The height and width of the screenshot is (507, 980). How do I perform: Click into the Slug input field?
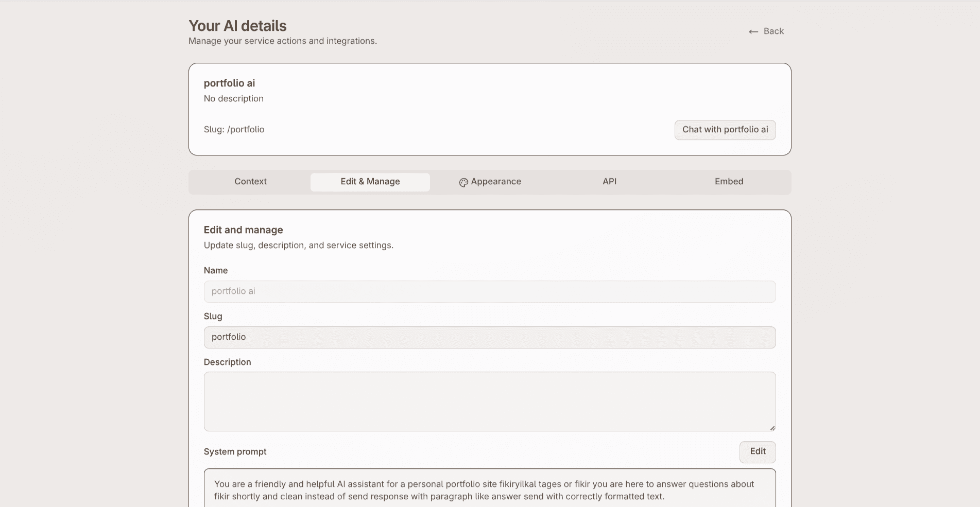click(x=489, y=337)
